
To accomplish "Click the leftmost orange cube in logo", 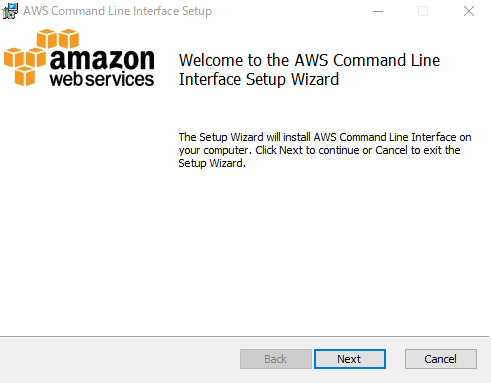I will pos(14,57).
